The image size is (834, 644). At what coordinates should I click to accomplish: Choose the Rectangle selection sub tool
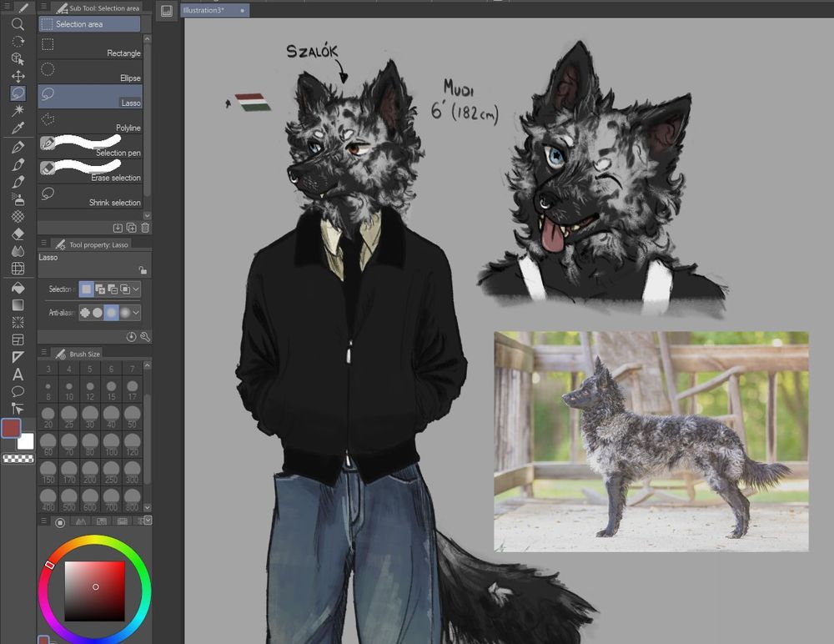click(x=90, y=47)
